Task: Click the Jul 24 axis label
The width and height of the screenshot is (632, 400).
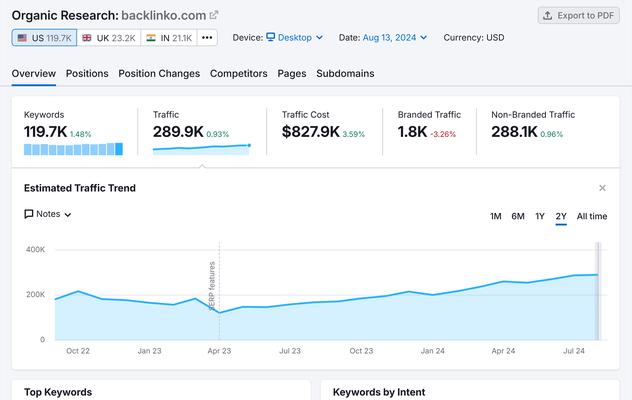Action: pyautogui.click(x=574, y=351)
